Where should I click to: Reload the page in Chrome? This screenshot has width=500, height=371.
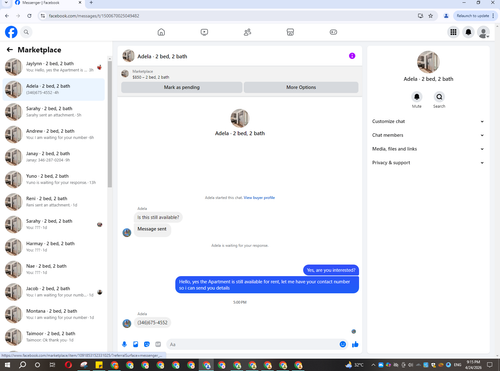pyautogui.click(x=29, y=16)
